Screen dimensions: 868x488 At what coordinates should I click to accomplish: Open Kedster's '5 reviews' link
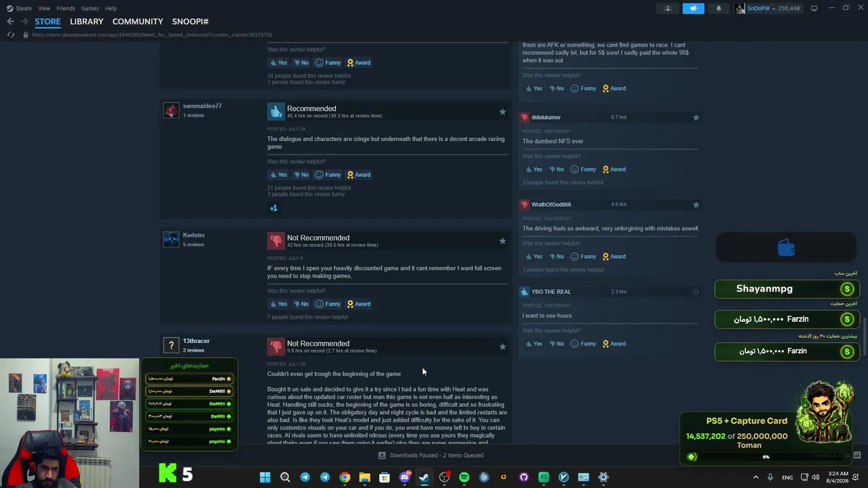coord(193,245)
